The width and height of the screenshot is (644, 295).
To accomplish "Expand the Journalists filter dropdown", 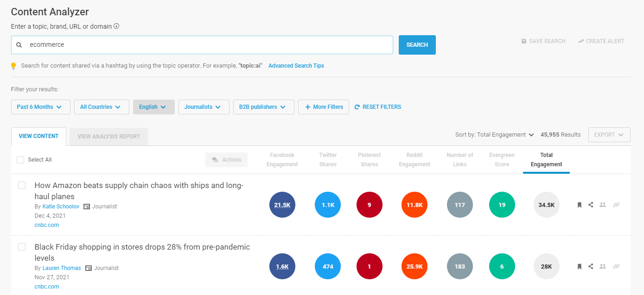I will pyautogui.click(x=204, y=107).
